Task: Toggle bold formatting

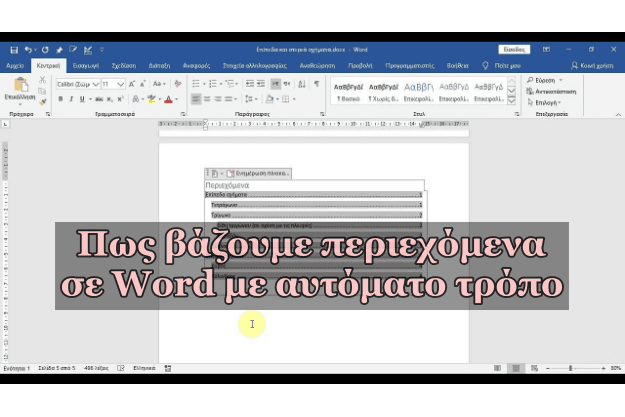Action: point(61,99)
